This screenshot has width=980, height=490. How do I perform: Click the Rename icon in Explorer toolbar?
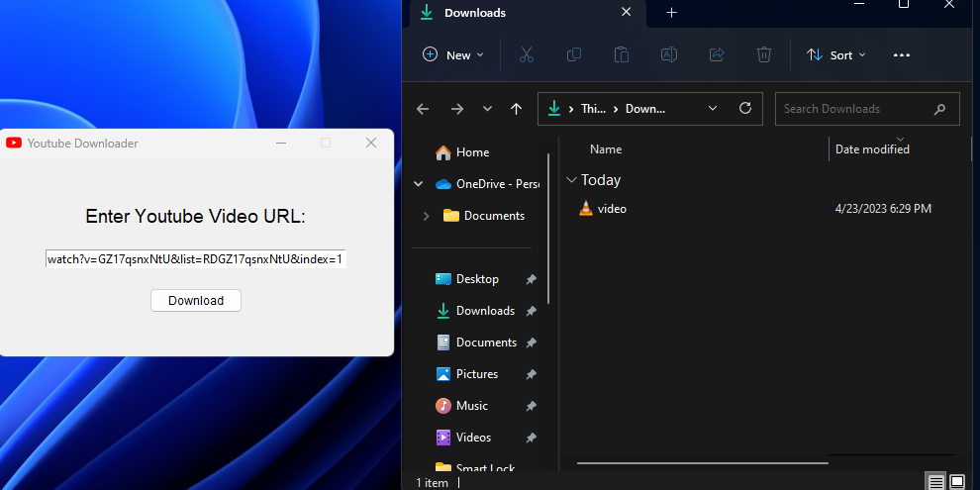tap(669, 55)
